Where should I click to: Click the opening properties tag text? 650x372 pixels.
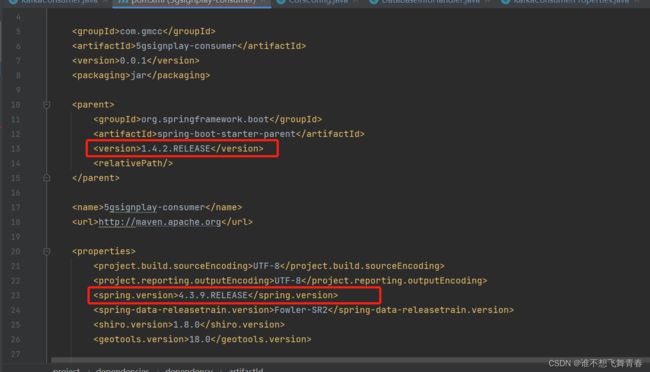coord(104,251)
